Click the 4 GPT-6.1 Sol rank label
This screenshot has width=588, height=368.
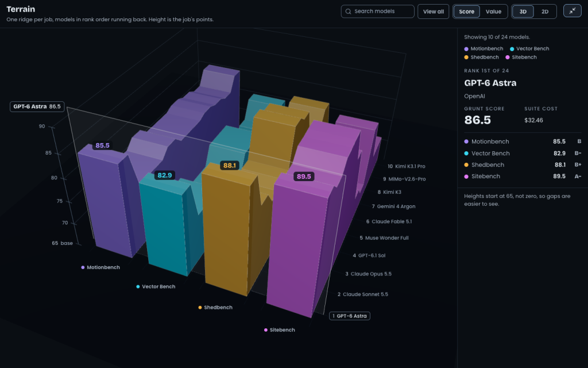(x=369, y=255)
